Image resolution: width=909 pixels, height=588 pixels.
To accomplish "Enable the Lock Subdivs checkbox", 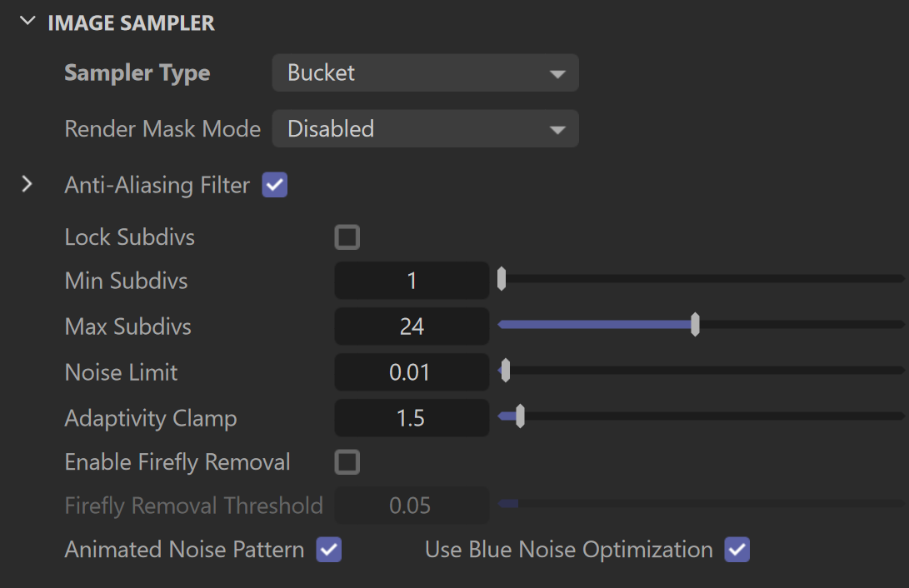I will click(x=347, y=237).
